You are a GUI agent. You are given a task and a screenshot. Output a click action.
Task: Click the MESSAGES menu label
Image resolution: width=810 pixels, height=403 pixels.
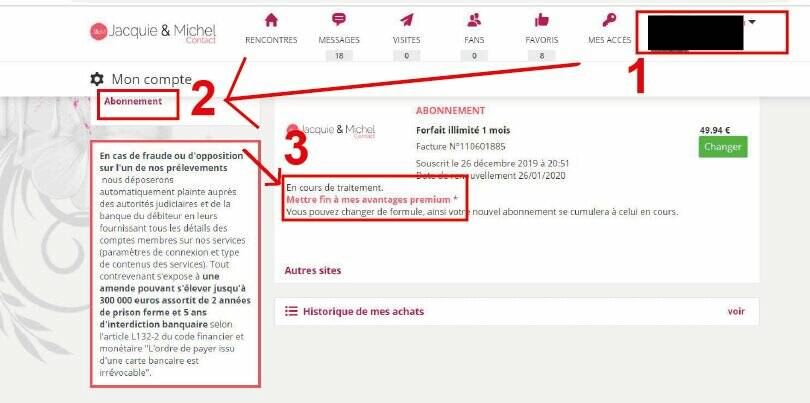[339, 40]
